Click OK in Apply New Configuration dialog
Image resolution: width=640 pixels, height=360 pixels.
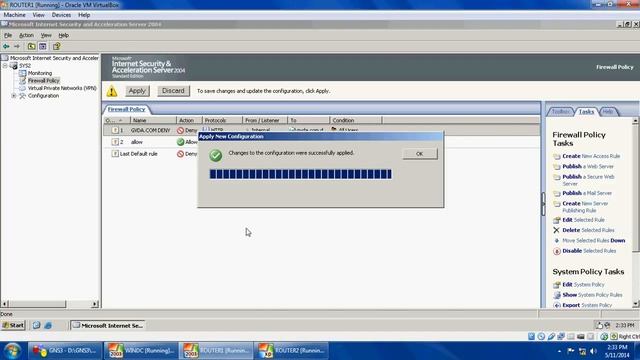click(420, 154)
